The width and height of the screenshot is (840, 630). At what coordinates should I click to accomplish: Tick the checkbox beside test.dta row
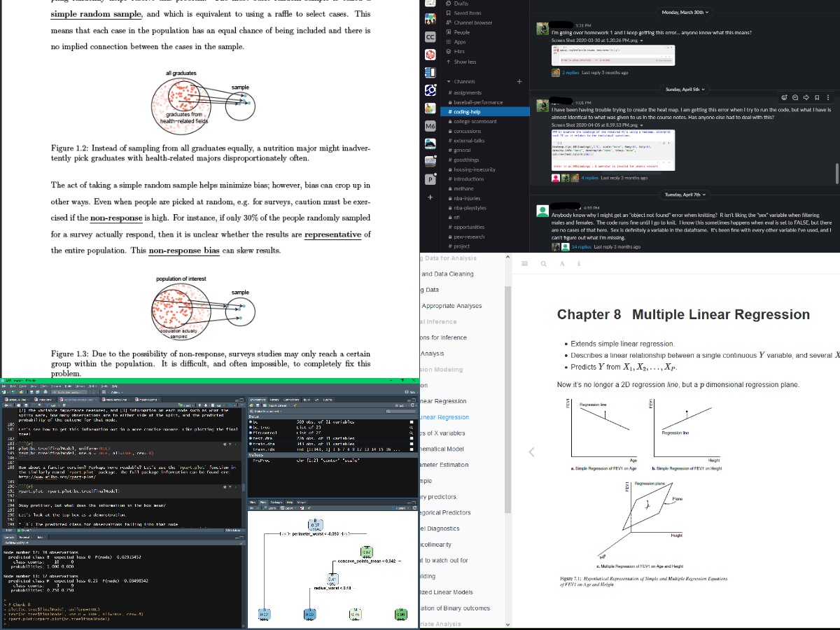pos(413,439)
